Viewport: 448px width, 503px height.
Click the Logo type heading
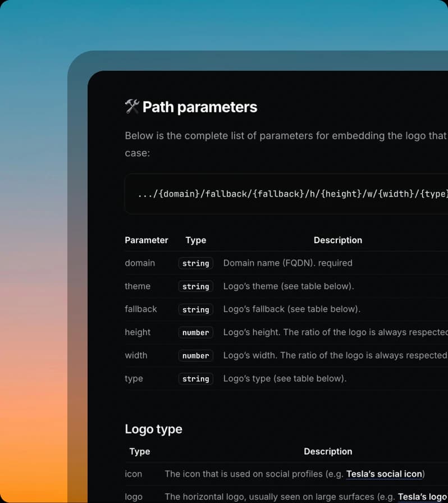point(153,429)
